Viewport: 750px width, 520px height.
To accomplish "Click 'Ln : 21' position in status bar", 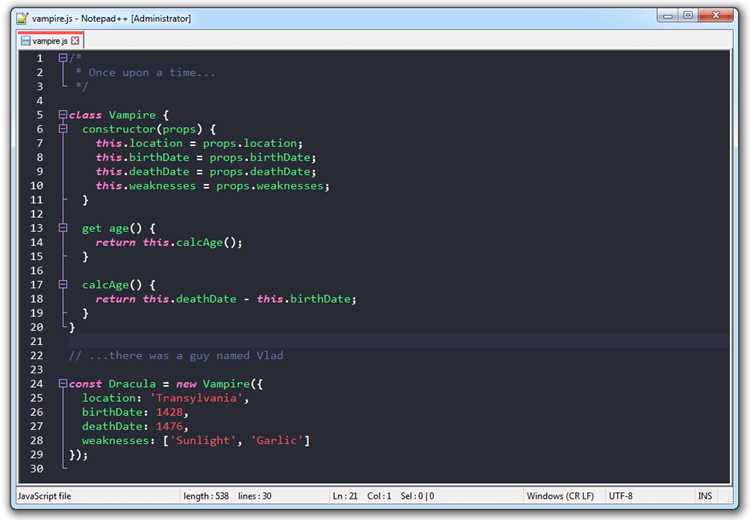I will [x=345, y=496].
